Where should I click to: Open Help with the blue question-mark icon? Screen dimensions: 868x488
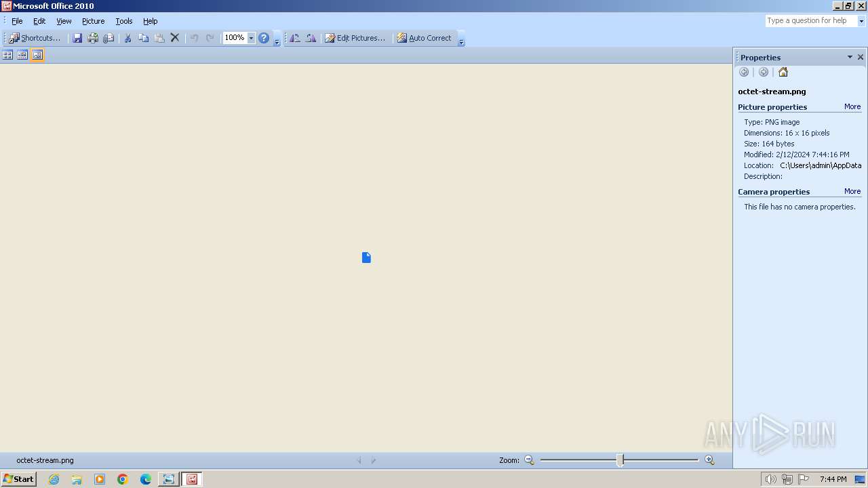coord(264,38)
